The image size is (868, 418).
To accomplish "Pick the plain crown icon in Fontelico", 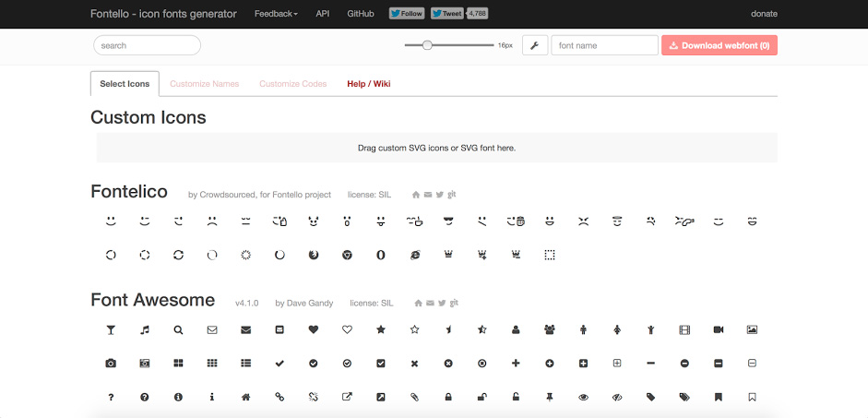I will click(x=448, y=255).
